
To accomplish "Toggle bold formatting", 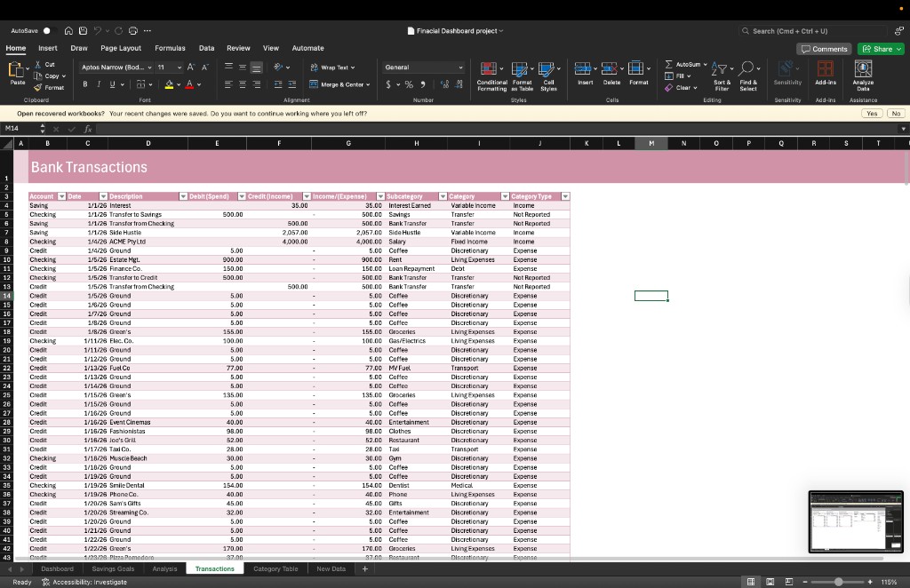I will 84,84.
